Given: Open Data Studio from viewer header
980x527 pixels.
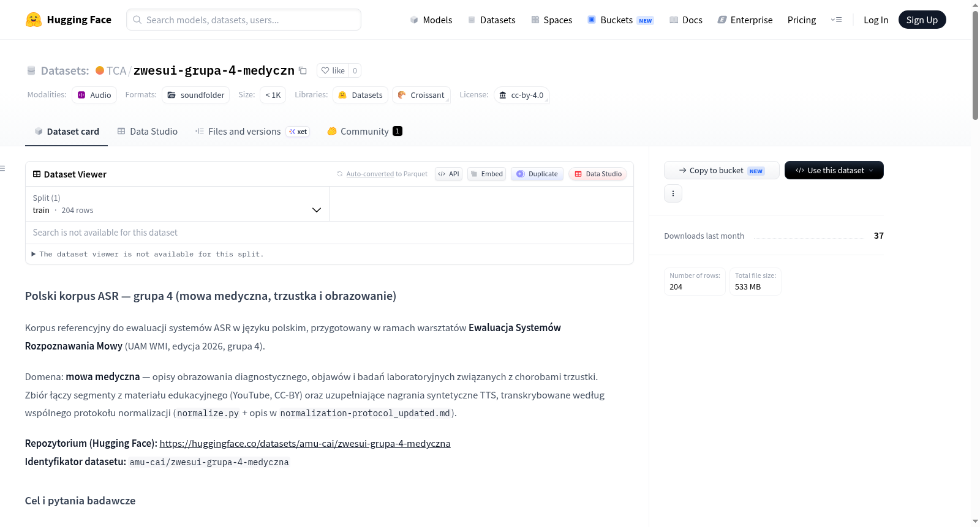Looking at the screenshot, I should click(598, 174).
